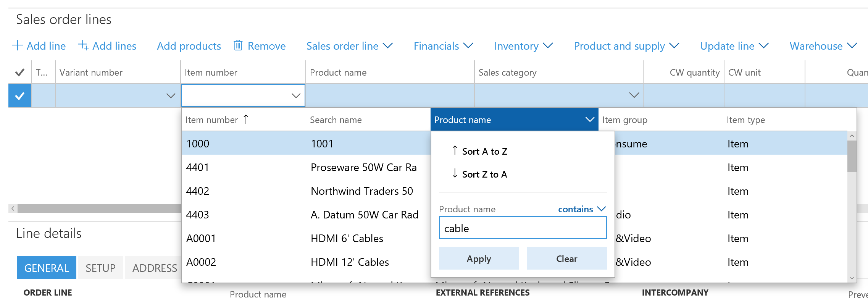Uncheck the selected order line row checkbox

pyautogui.click(x=20, y=96)
